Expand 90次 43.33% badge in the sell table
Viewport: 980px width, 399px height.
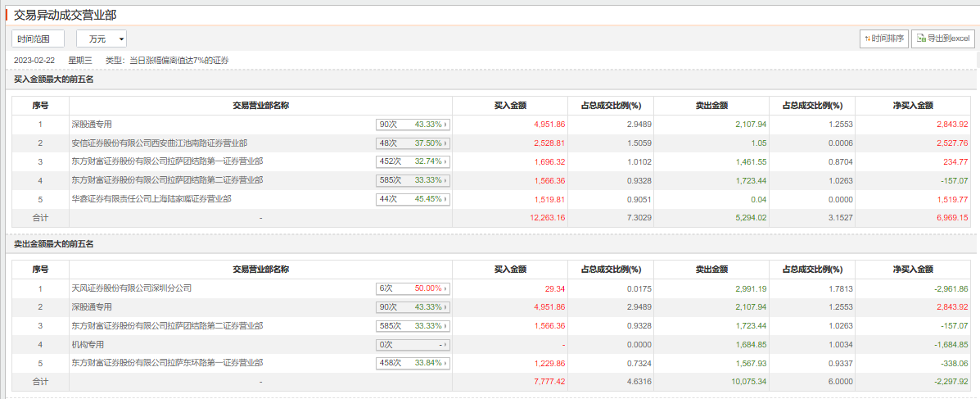[x=413, y=307]
